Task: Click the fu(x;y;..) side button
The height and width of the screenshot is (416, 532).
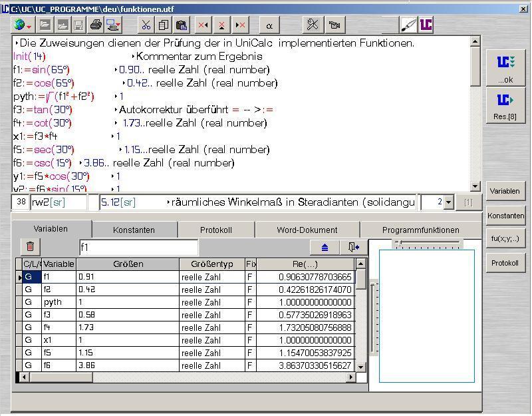Action: click(x=505, y=238)
